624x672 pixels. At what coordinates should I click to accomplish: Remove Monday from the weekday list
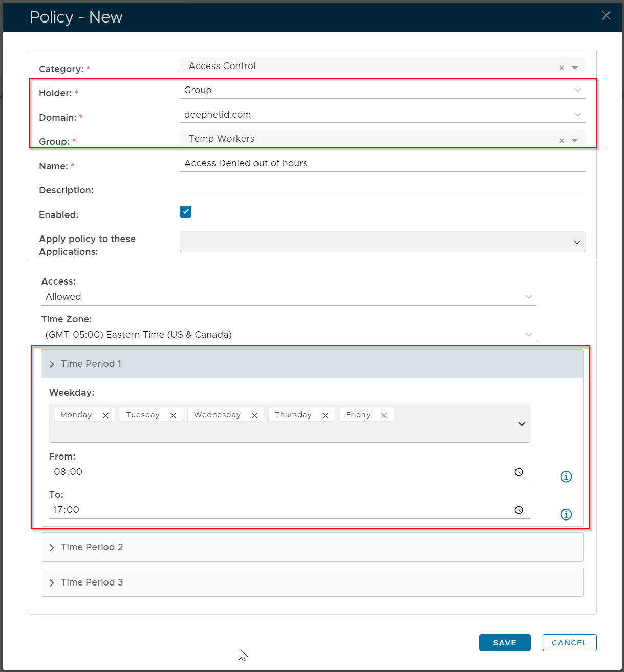click(105, 415)
